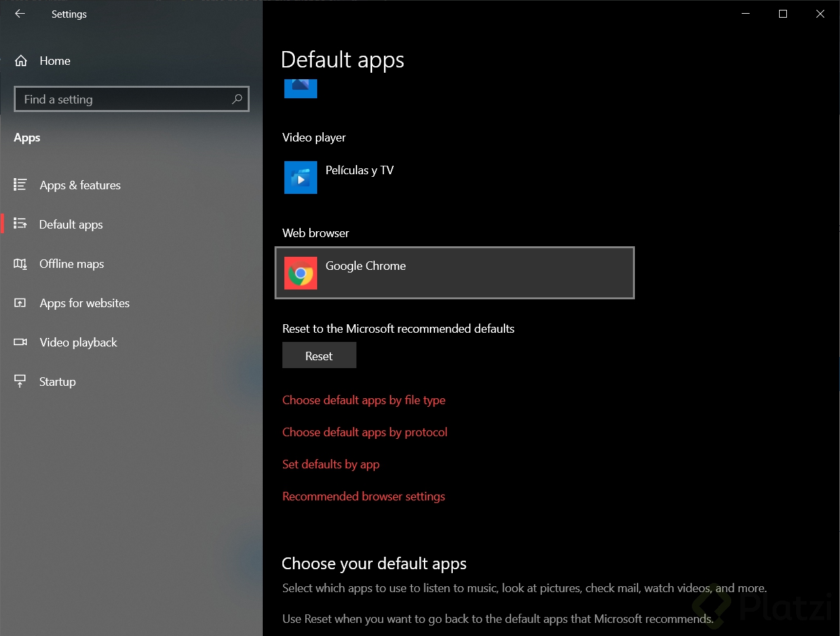The image size is (840, 636).
Task: Click the Default apps sidebar icon
Action: (x=20, y=224)
